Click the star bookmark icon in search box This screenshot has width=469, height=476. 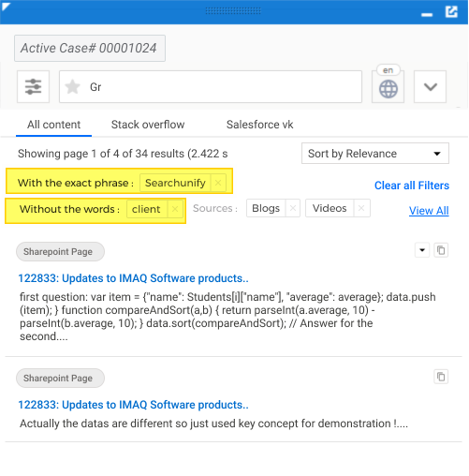(x=72, y=86)
